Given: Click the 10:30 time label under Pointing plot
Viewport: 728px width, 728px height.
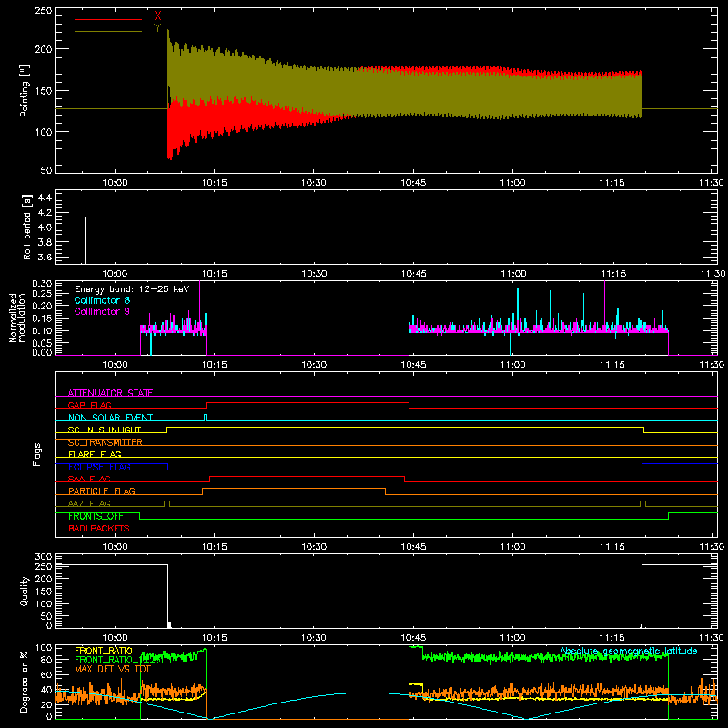Looking at the screenshot, I should tap(314, 183).
